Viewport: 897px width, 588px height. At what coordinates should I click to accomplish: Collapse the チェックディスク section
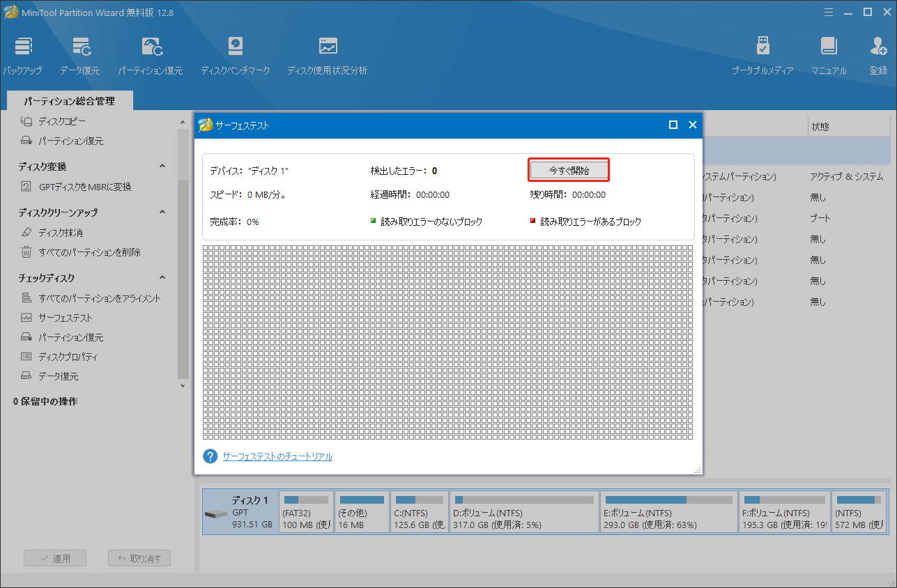[x=162, y=277]
